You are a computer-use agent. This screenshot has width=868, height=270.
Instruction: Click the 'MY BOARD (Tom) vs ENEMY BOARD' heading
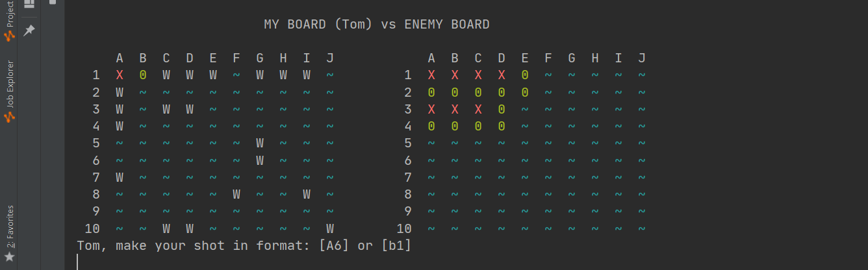(x=376, y=25)
